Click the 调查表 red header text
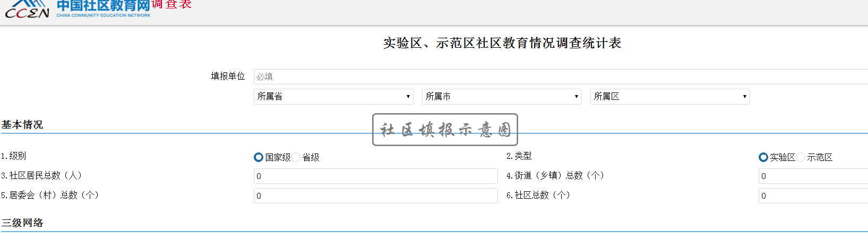Viewport: 868px width, 247px height. 171,5
